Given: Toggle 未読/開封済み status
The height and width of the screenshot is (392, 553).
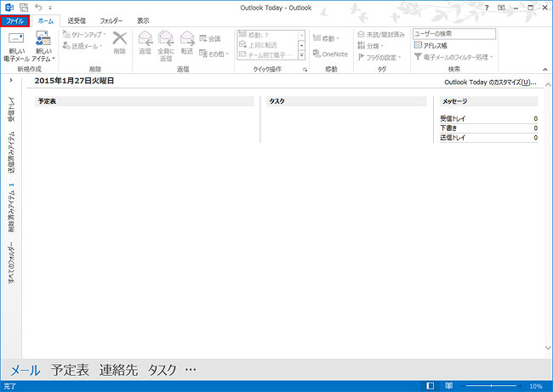Looking at the screenshot, I should pyautogui.click(x=381, y=35).
